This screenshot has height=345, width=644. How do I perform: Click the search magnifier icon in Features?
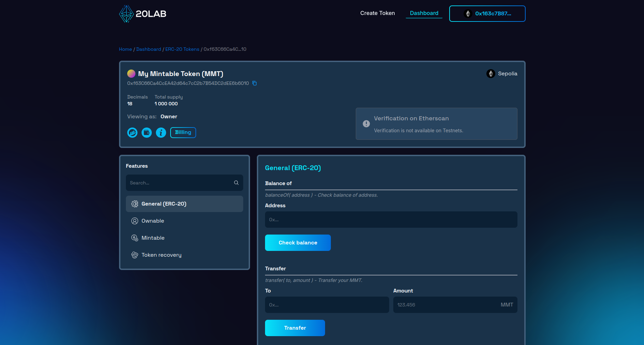(x=236, y=183)
